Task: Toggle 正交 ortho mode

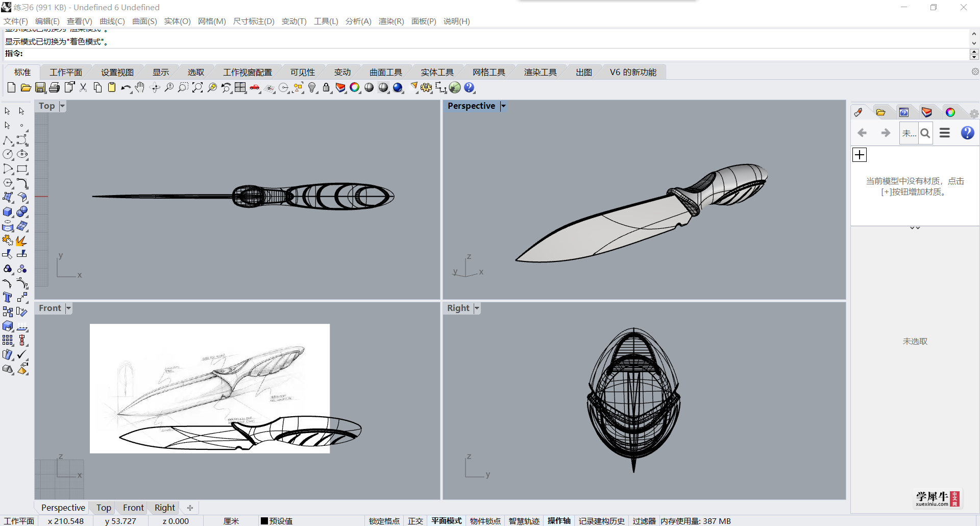Action: [x=415, y=521]
